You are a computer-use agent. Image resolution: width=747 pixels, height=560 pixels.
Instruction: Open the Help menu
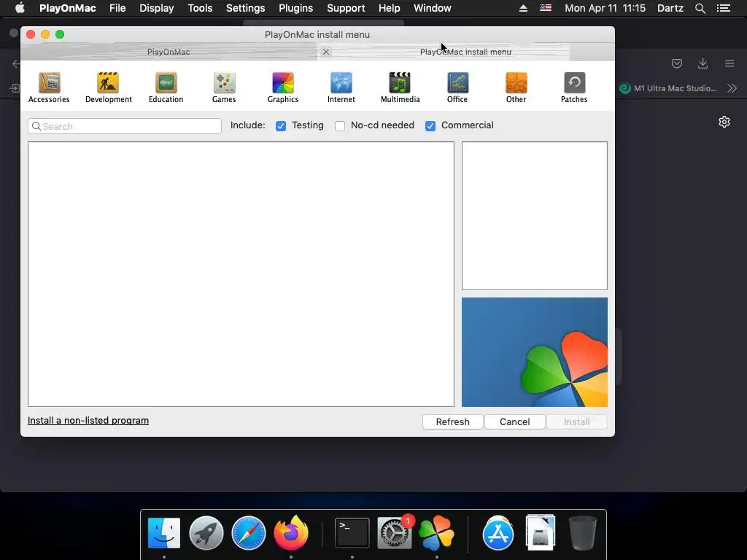(x=390, y=8)
